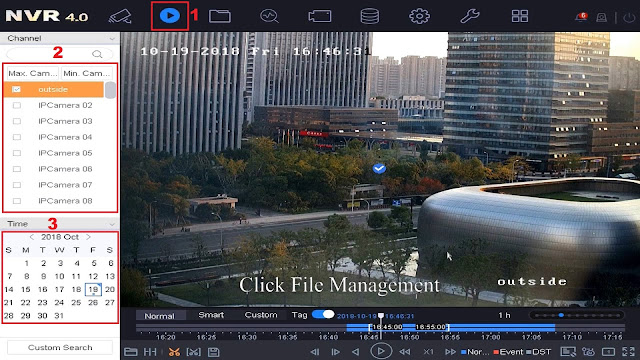The width and height of the screenshot is (640, 360).
Task: Open the Storage disk icon
Action: [370, 16]
